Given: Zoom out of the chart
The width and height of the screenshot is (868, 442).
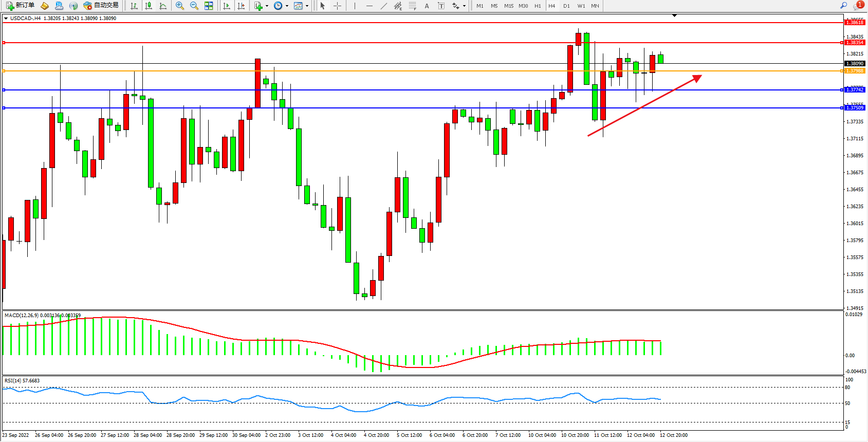Looking at the screenshot, I should click(194, 6).
